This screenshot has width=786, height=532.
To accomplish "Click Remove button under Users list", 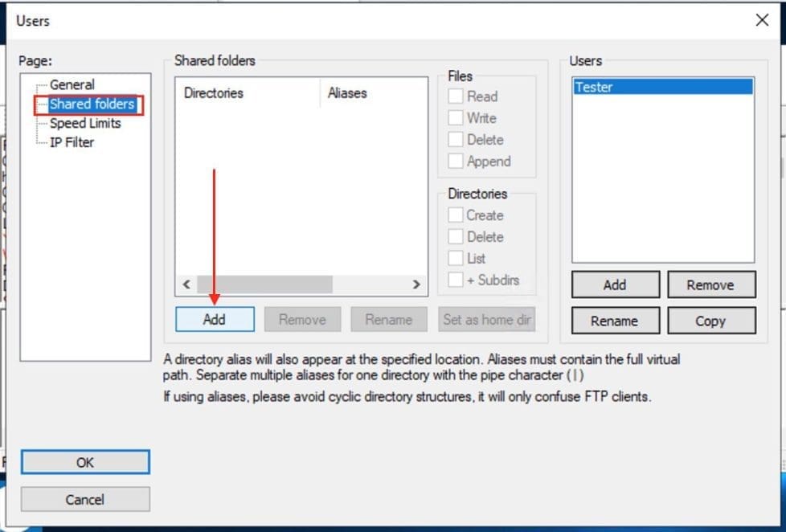I will (x=711, y=284).
